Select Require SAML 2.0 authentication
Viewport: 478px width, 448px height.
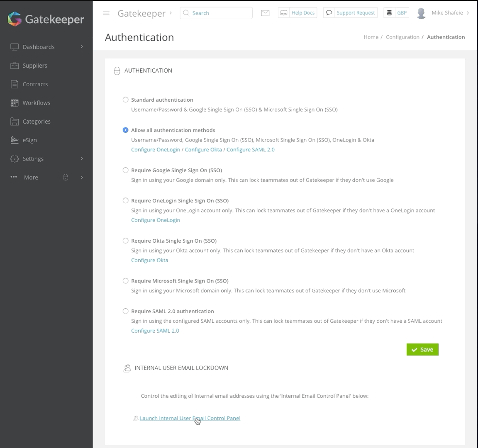pyautogui.click(x=126, y=311)
